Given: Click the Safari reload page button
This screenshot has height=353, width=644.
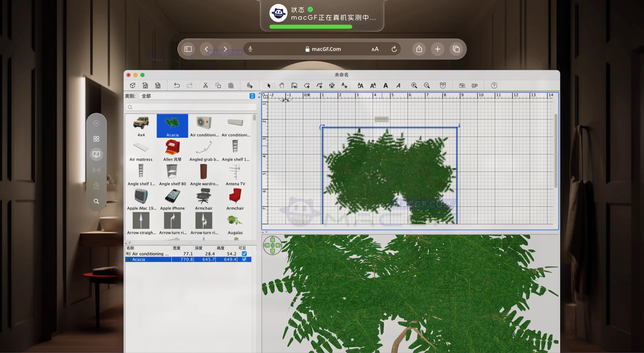Looking at the screenshot, I should [x=394, y=49].
